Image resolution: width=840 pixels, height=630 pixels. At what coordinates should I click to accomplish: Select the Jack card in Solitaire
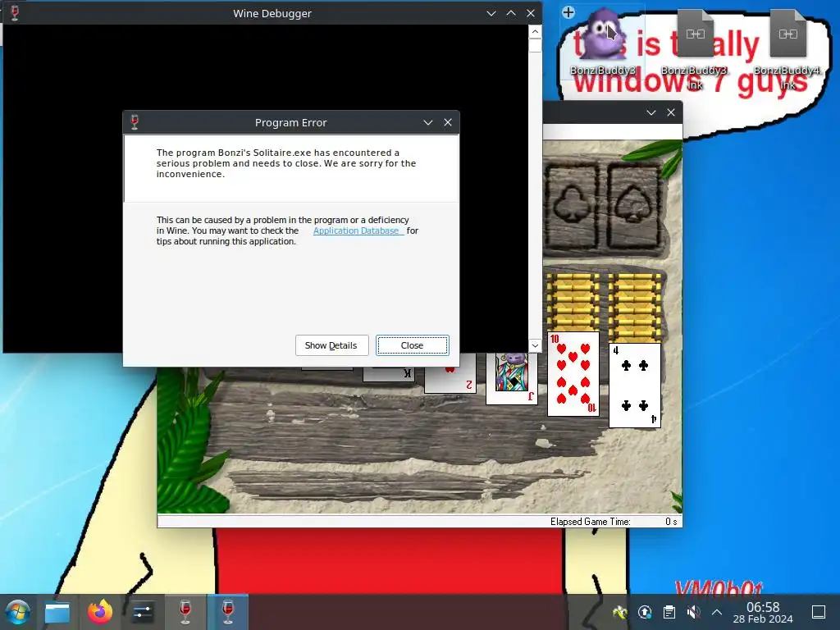click(512, 377)
